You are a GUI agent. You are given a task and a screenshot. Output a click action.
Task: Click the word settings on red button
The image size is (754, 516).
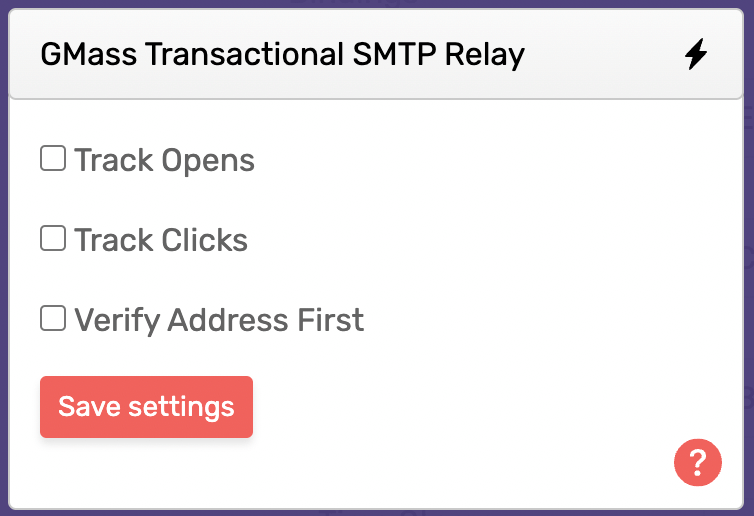tap(181, 408)
